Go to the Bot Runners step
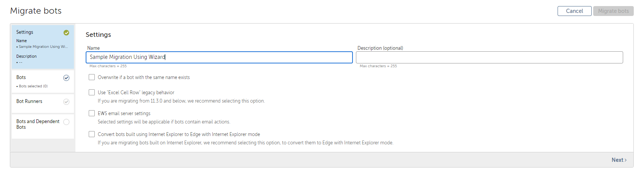This screenshot has width=644, height=174. [x=43, y=103]
